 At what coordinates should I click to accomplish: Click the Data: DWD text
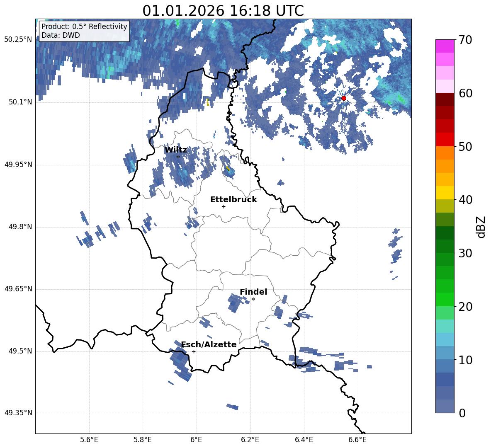point(61,35)
